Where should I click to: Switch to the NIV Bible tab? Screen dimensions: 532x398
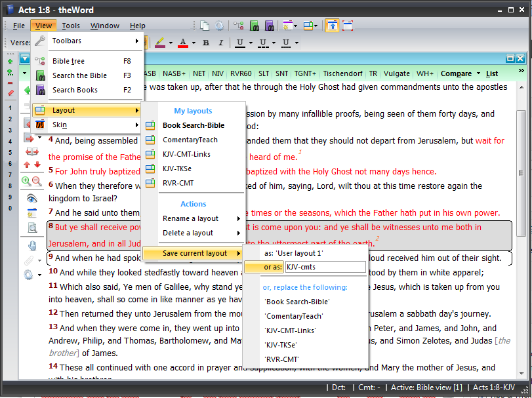coord(218,73)
